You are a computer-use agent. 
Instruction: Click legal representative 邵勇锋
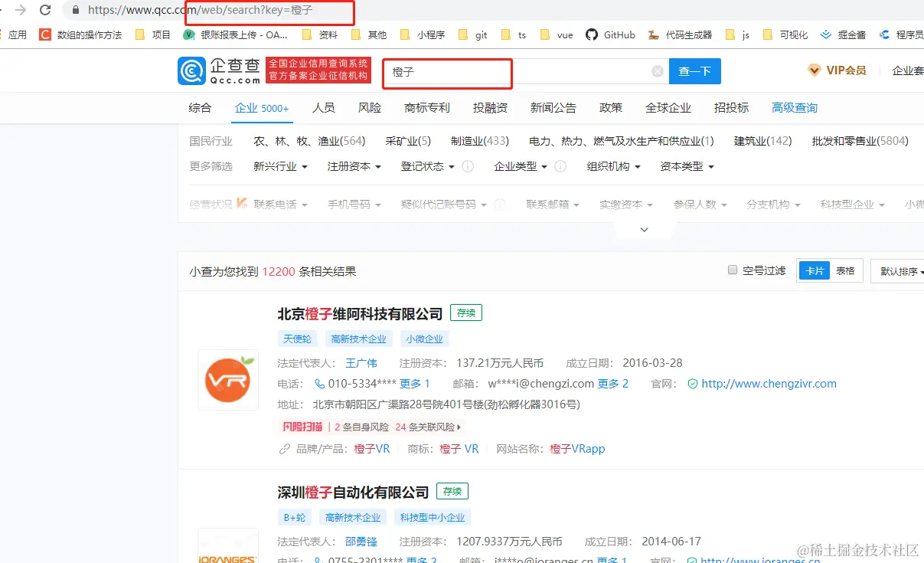pos(361,542)
